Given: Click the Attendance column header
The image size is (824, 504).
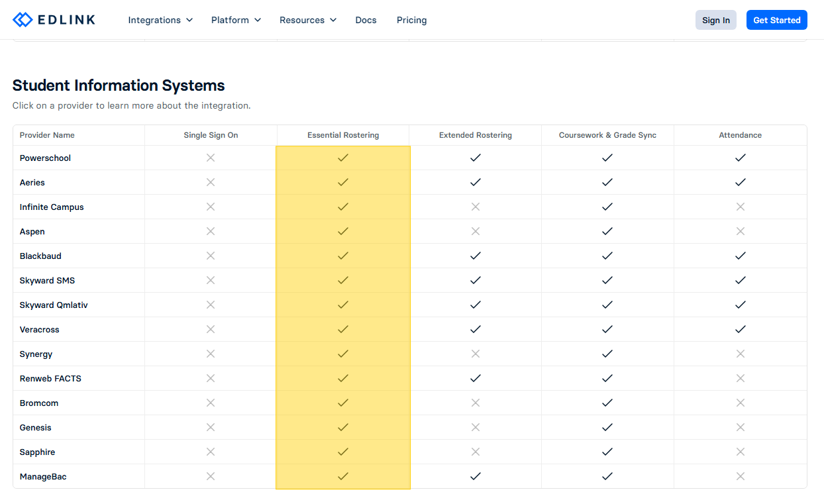Looking at the screenshot, I should pyautogui.click(x=741, y=135).
